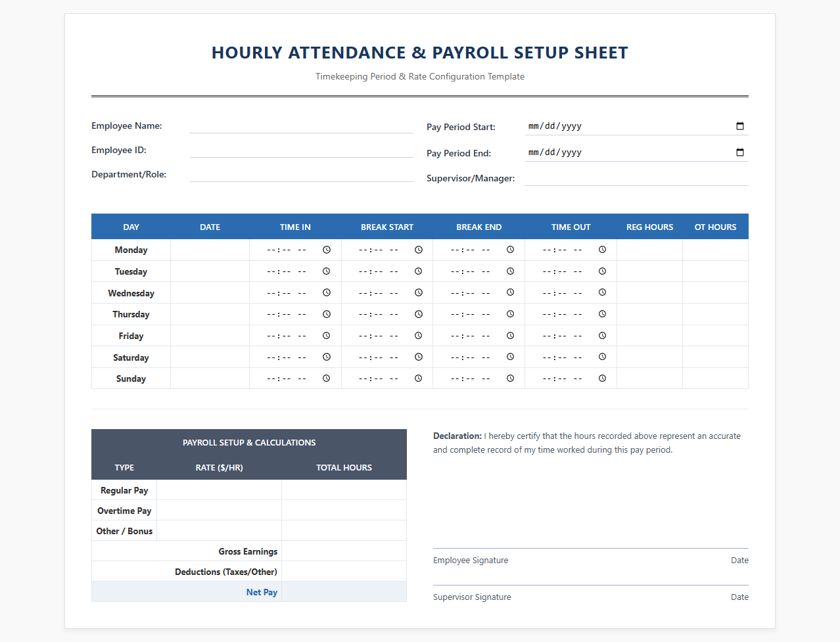The height and width of the screenshot is (642, 840).
Task: Open clock picker for Friday Break Start
Action: point(419,336)
